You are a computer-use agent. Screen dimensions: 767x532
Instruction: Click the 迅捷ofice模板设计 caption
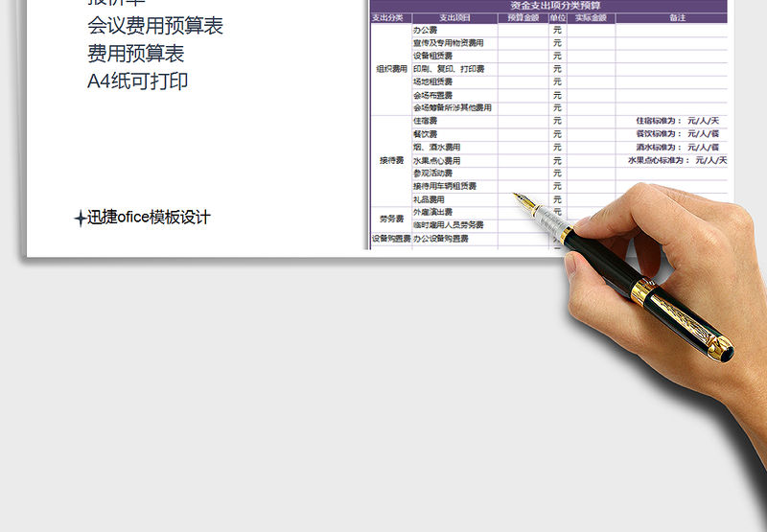pyautogui.click(x=149, y=218)
